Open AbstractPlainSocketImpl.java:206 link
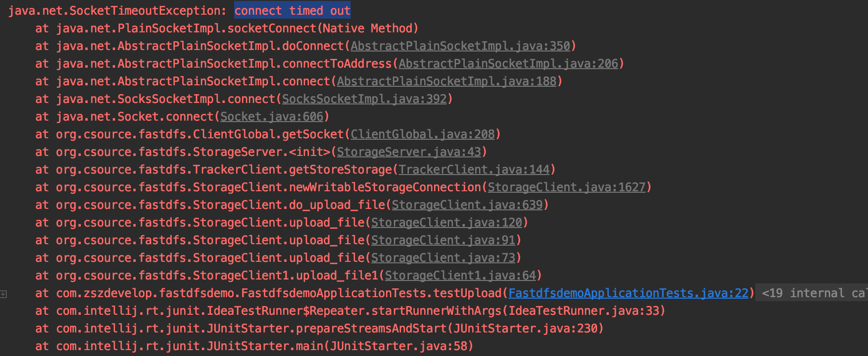This screenshot has width=868, height=356. coord(508,64)
